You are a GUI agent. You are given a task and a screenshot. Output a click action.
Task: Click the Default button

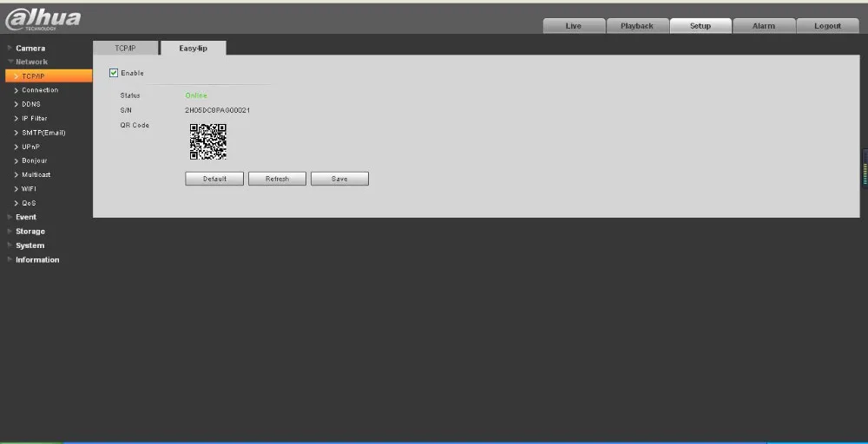[x=214, y=179]
